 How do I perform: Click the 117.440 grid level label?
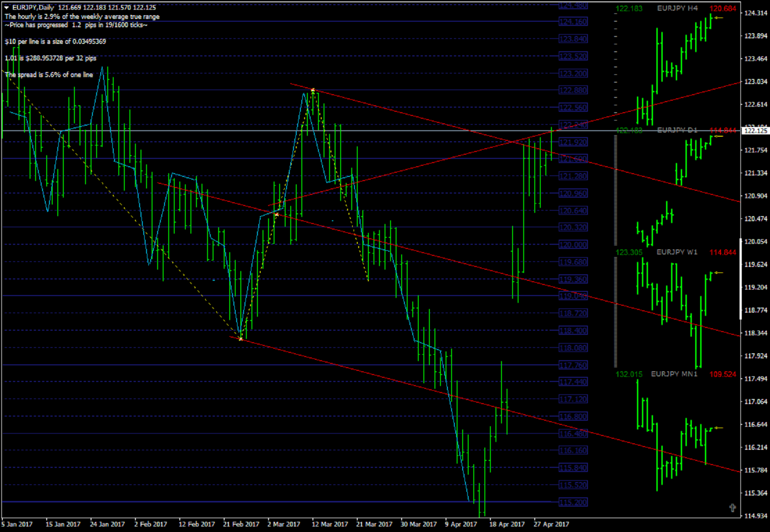pyautogui.click(x=573, y=382)
